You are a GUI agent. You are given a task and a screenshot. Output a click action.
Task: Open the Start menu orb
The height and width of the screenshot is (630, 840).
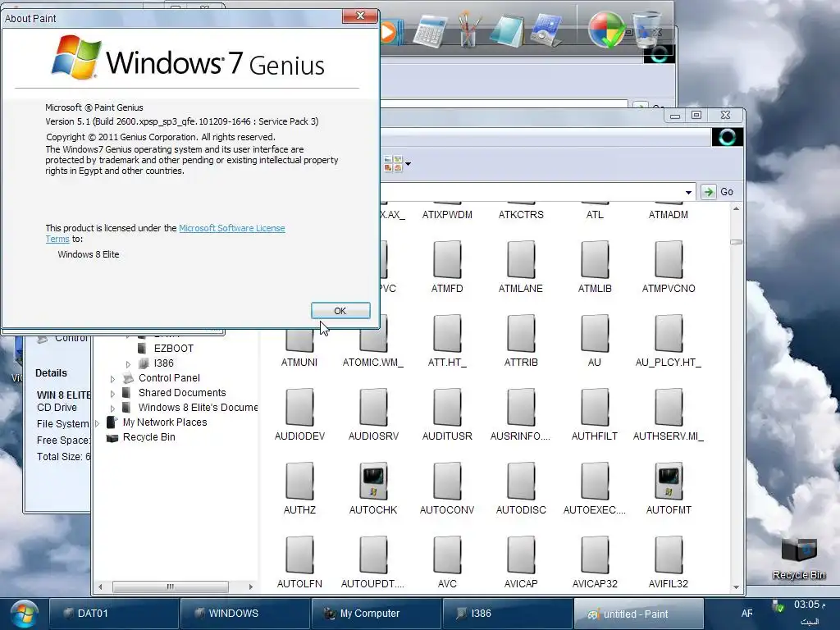tap(24, 614)
